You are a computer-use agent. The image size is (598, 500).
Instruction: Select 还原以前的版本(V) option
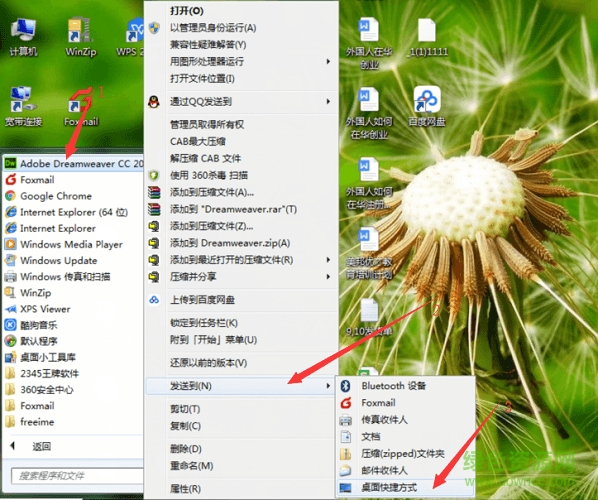point(241,363)
